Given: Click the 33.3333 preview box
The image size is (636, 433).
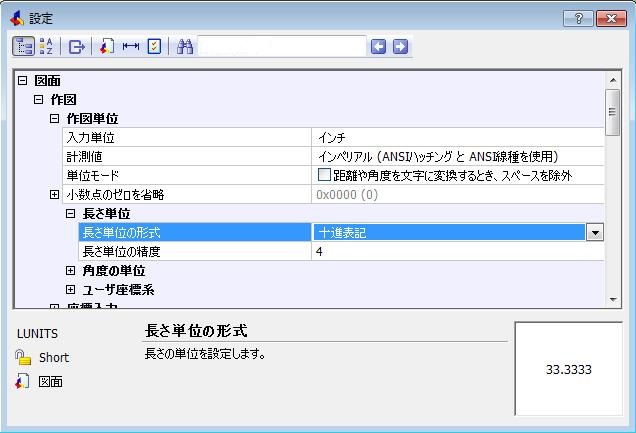Looking at the screenshot, I should [x=569, y=369].
